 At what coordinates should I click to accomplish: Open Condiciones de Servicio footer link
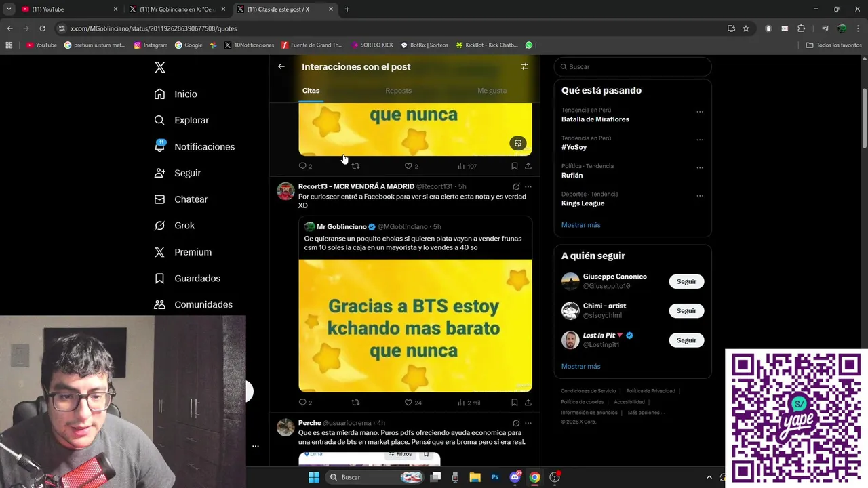pyautogui.click(x=589, y=391)
